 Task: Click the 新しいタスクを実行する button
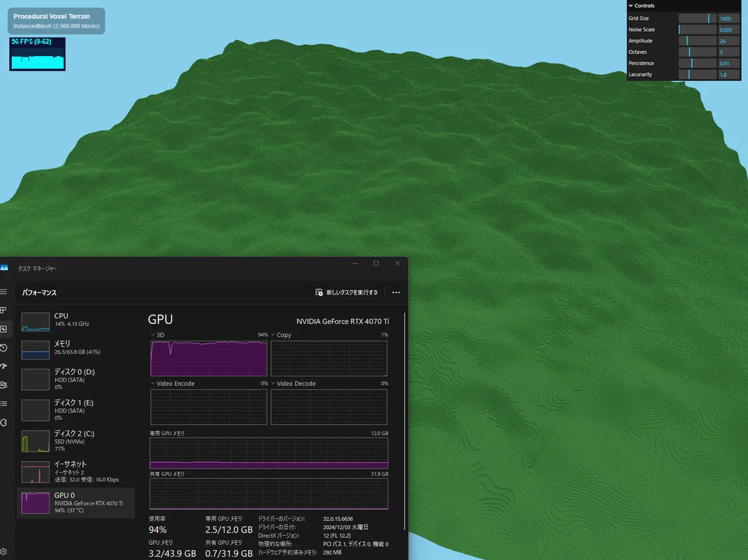[347, 292]
